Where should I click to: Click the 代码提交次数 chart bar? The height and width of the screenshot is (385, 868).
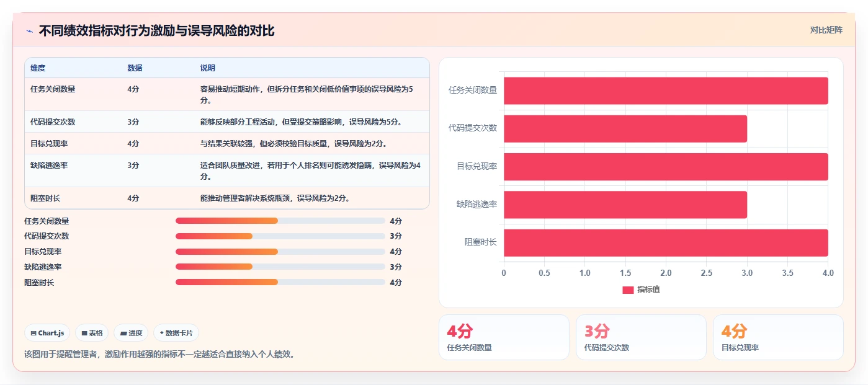[x=625, y=128]
